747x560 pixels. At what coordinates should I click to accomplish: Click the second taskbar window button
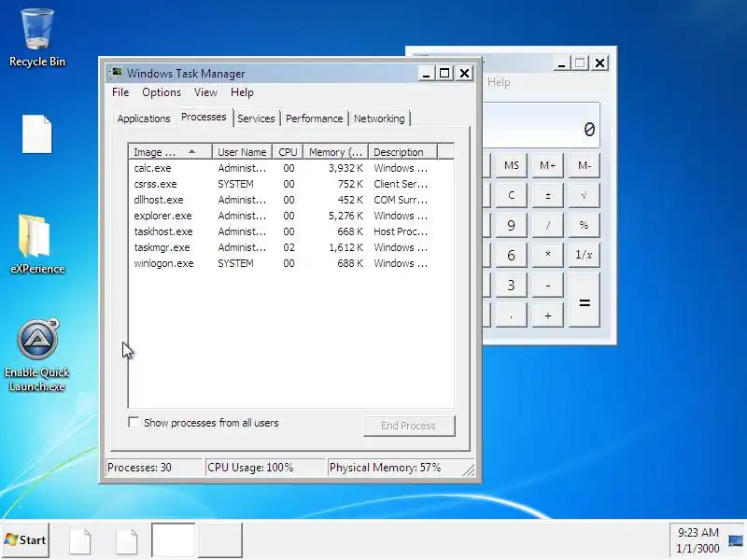pyautogui.click(x=220, y=540)
